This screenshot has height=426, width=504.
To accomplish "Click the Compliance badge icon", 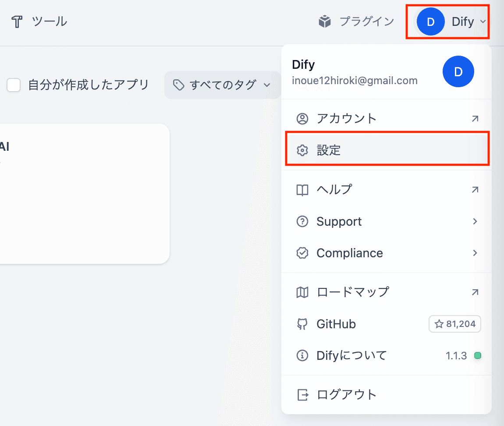I will click(302, 253).
